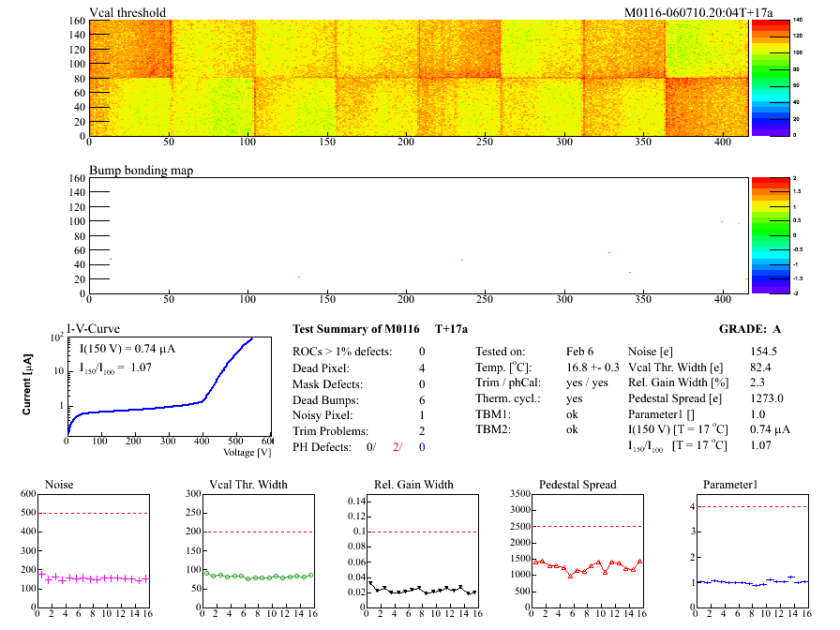Click the Noise chart title at bottom left

click(x=60, y=485)
